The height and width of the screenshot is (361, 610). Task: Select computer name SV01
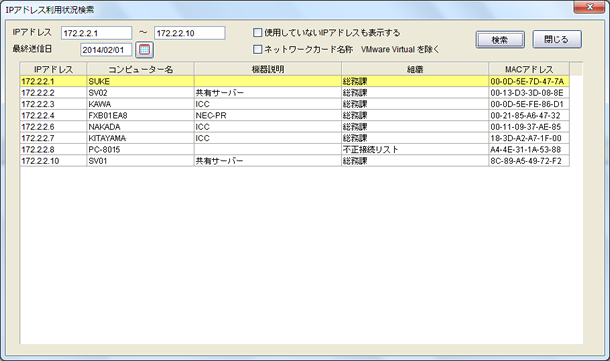pyautogui.click(x=140, y=160)
